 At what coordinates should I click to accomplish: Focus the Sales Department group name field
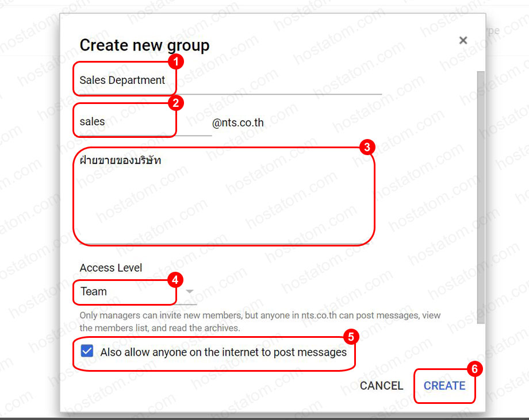pyautogui.click(x=230, y=80)
